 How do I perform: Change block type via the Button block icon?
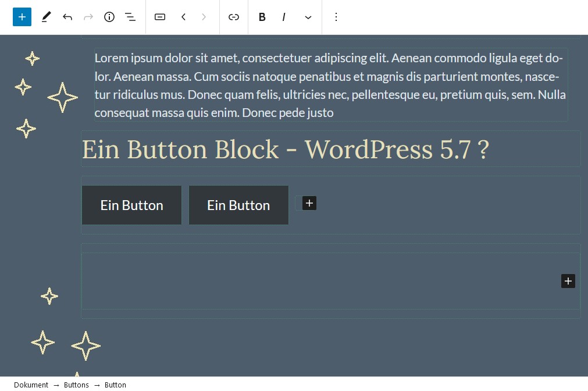[160, 17]
